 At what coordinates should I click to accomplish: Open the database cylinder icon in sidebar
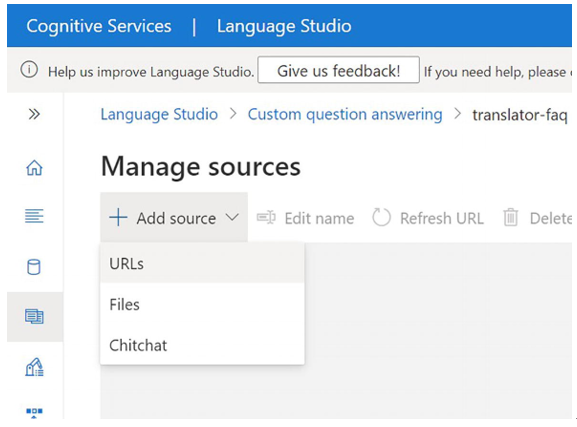click(34, 267)
